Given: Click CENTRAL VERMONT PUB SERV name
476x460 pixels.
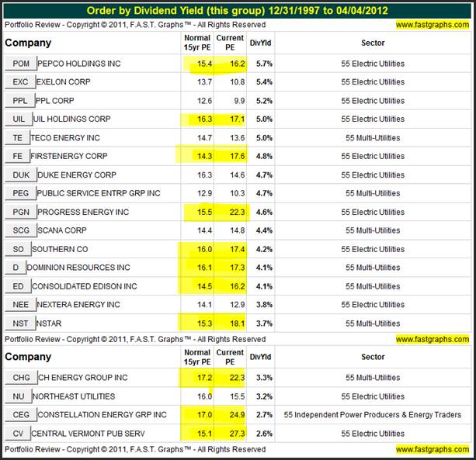Looking at the screenshot, I should (88, 434).
